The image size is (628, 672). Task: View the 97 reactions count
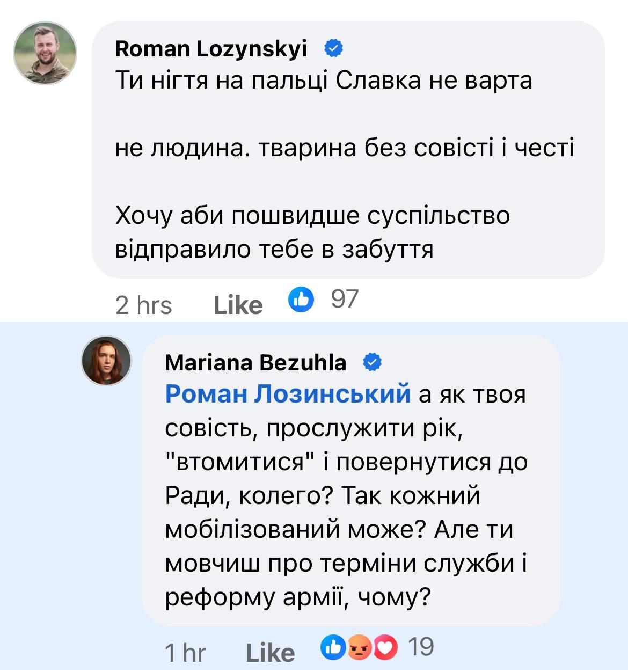pyautogui.click(x=344, y=299)
